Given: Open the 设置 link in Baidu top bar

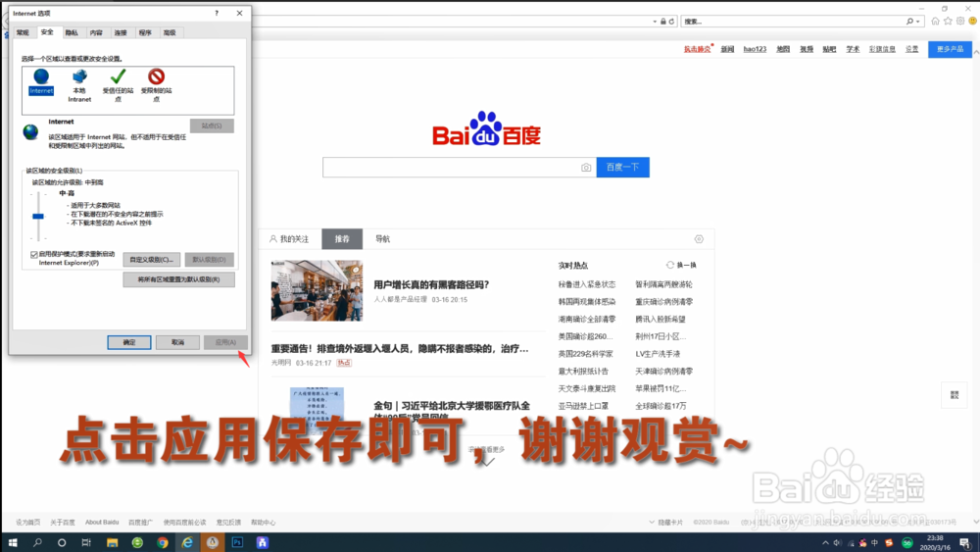Looking at the screenshot, I should click(x=911, y=49).
